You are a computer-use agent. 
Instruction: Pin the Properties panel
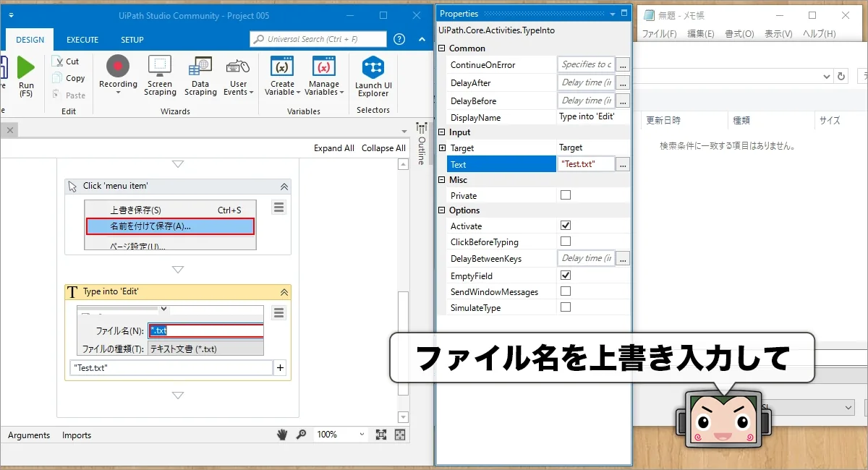pyautogui.click(x=624, y=13)
